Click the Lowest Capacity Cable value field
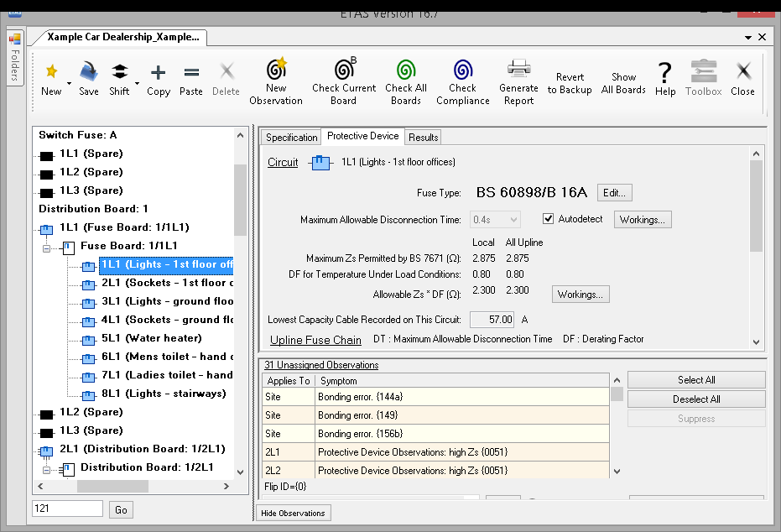The width and height of the screenshot is (781, 532). 492,320
